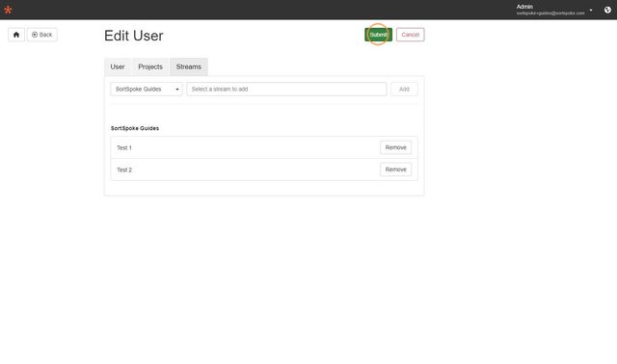Open the globe language icon

607,10
